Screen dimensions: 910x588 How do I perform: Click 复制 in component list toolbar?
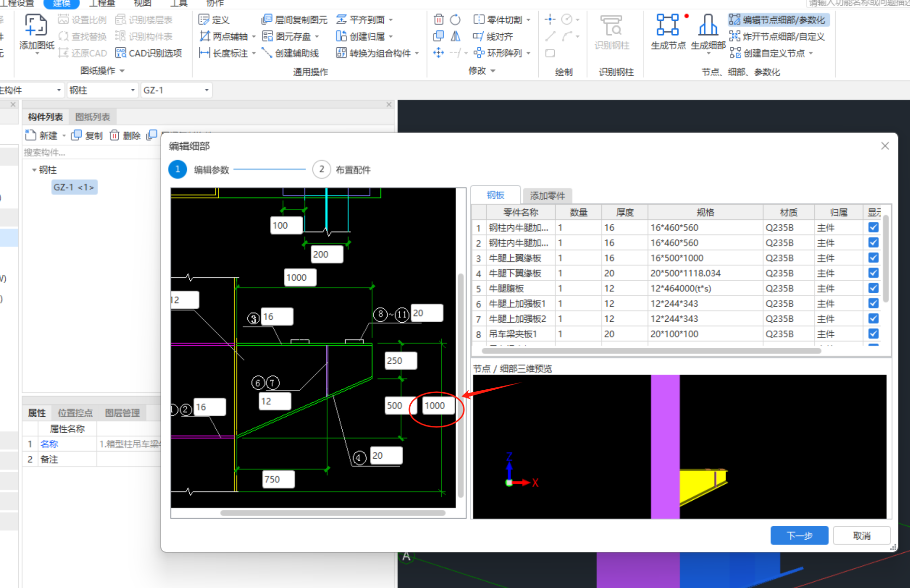[x=87, y=136]
